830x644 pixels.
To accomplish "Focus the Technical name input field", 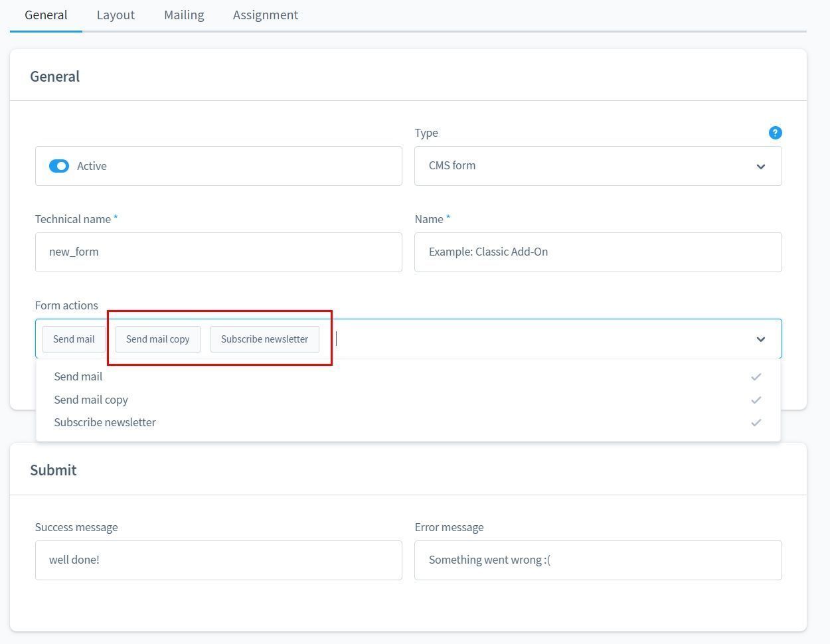I will 218,252.
